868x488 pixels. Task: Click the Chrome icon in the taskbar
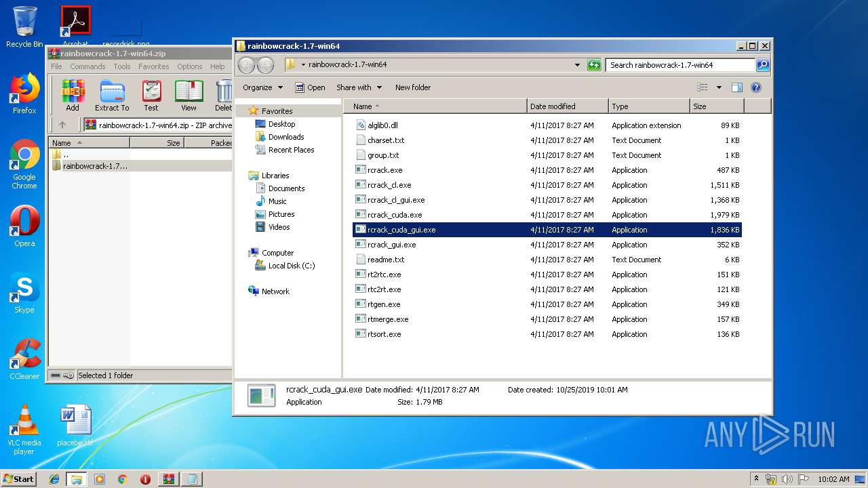click(x=122, y=479)
